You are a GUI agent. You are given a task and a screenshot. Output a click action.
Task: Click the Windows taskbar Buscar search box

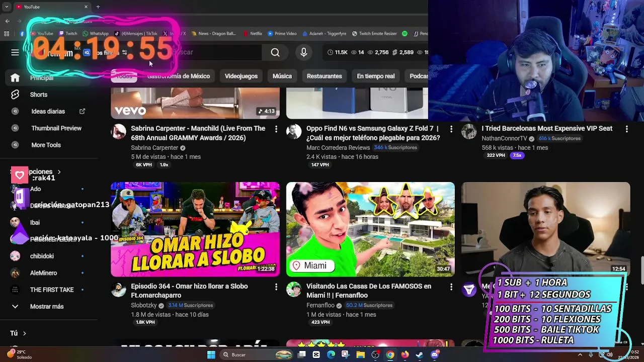(x=257, y=354)
